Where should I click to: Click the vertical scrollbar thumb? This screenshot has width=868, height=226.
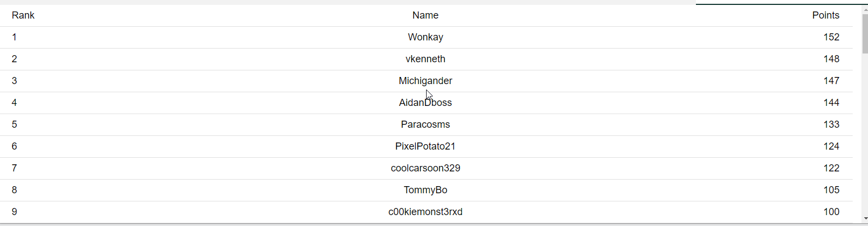click(865, 34)
